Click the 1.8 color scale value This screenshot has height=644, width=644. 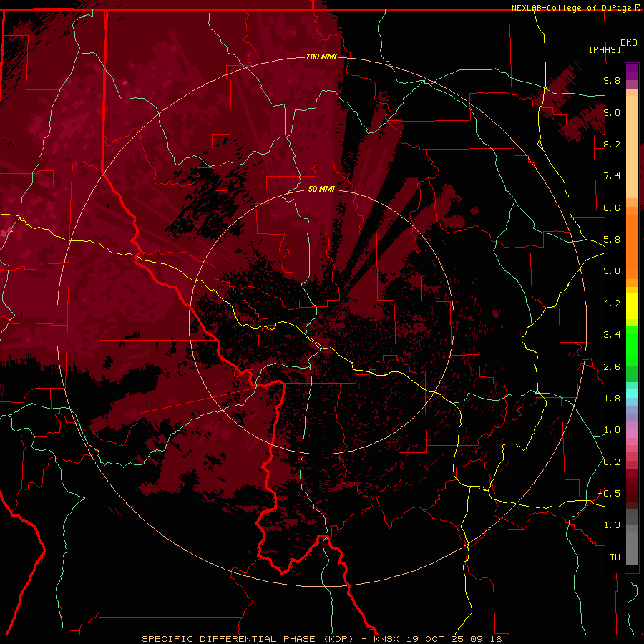[x=612, y=399]
